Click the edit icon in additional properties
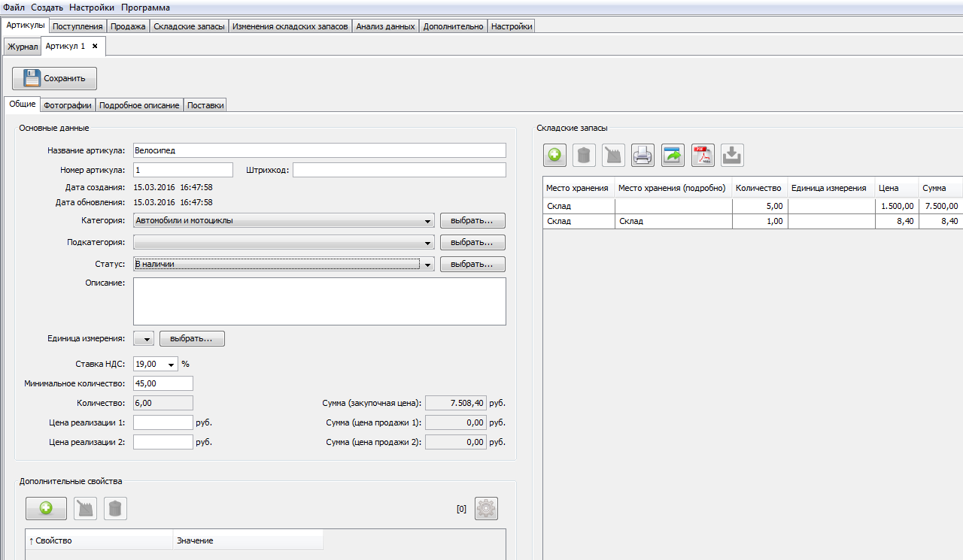963x560 pixels. [86, 509]
